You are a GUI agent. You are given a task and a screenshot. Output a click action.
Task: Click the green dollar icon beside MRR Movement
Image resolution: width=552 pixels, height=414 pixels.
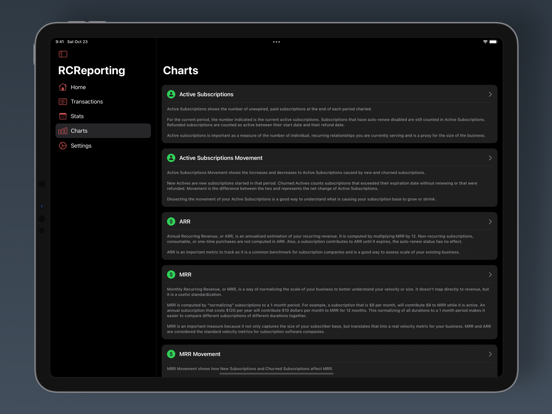point(171,354)
